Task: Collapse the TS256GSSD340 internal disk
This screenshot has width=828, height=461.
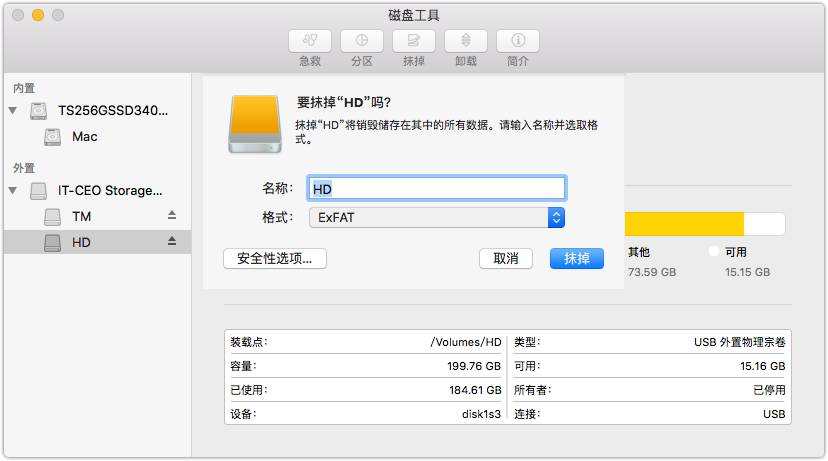Action: click(x=13, y=110)
